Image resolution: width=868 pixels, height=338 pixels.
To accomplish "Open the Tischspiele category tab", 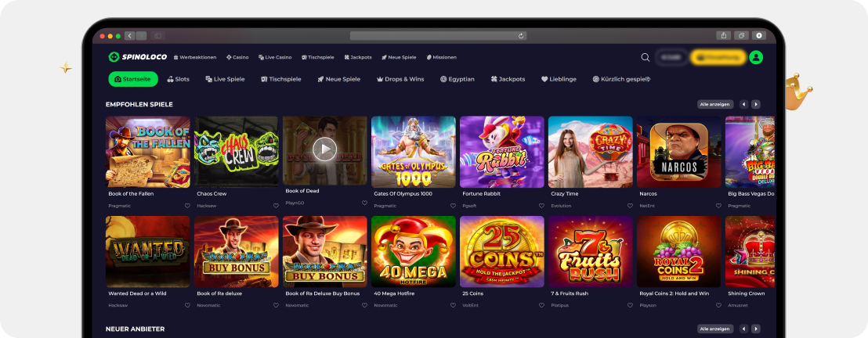I will [281, 79].
